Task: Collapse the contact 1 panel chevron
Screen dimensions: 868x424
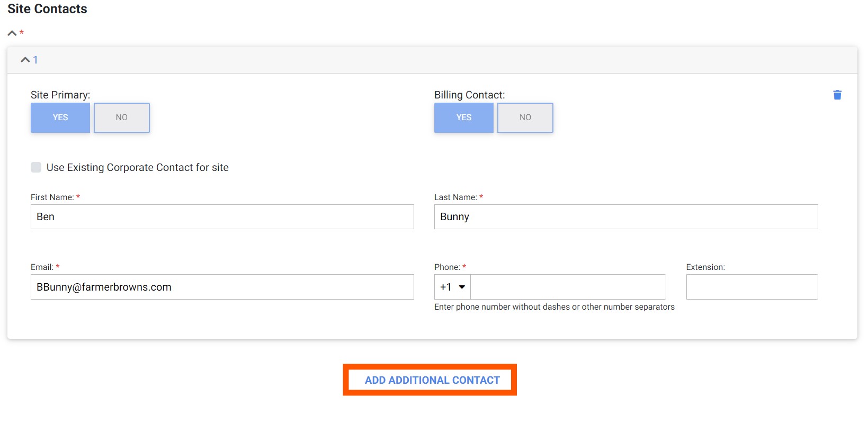Action: pos(25,60)
